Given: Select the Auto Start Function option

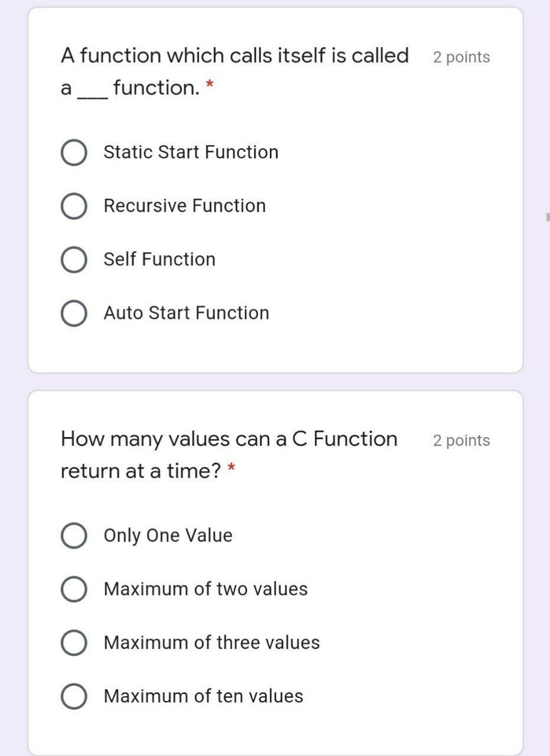Looking at the screenshot, I should [73, 312].
